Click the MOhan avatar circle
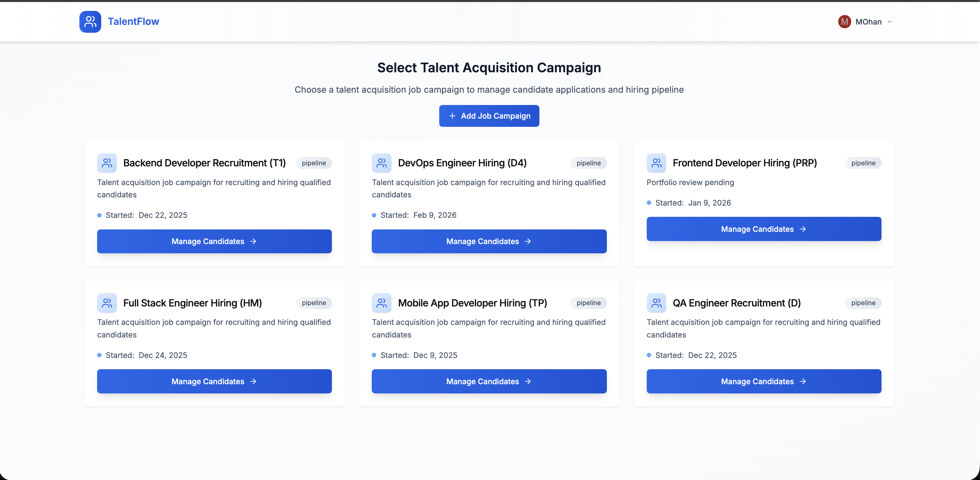Screen dimensions: 980x480 (844, 22)
